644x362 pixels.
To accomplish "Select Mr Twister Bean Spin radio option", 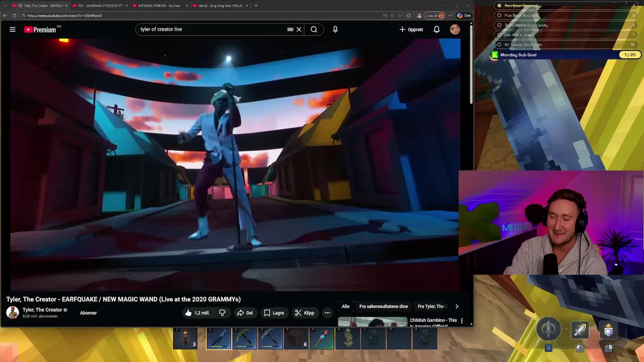I will point(499,45).
